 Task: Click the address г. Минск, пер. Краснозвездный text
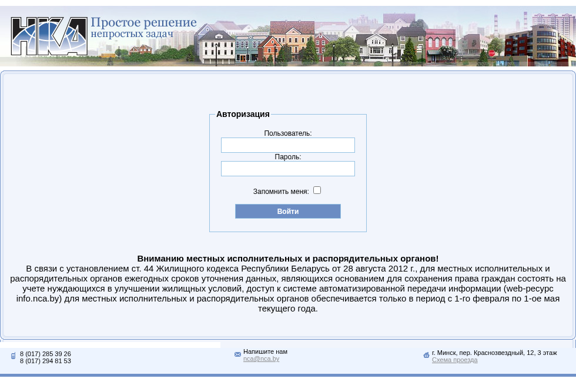tap(494, 353)
